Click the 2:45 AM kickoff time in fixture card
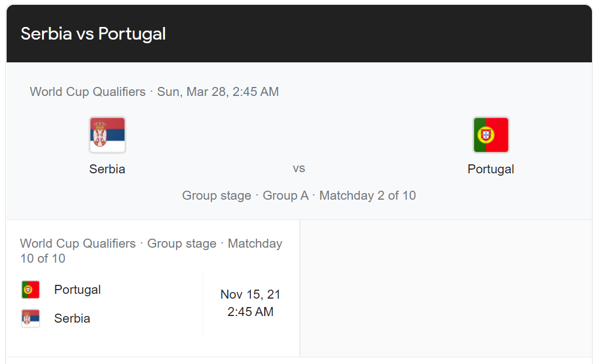The width and height of the screenshot is (598, 364). 250,312
